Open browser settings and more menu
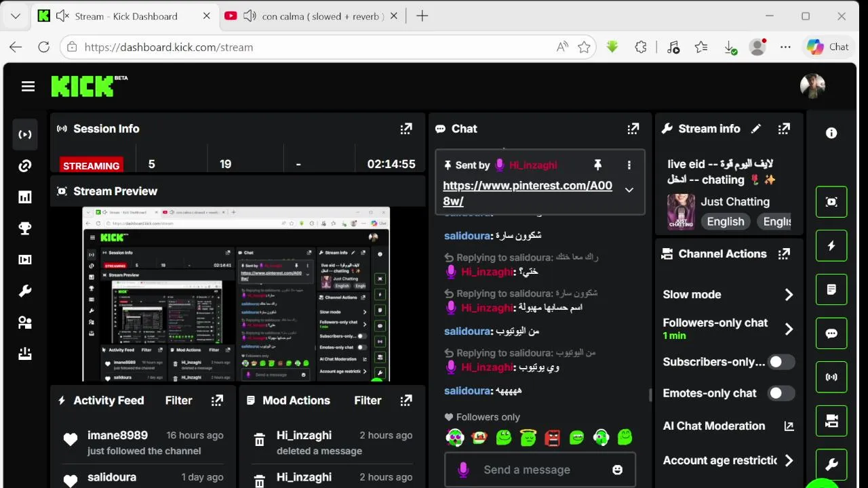This screenshot has height=488, width=868. [785, 47]
